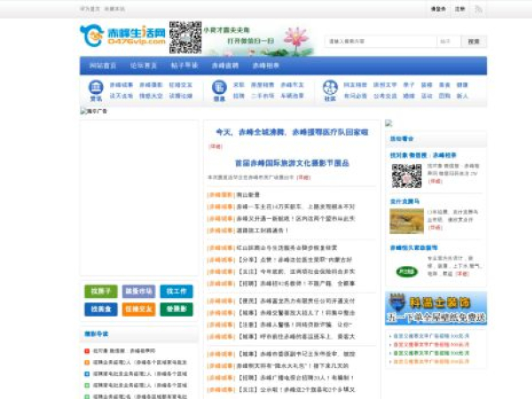Click the 摄影导读 section header
The image size is (532, 399).
pyautogui.click(x=97, y=334)
